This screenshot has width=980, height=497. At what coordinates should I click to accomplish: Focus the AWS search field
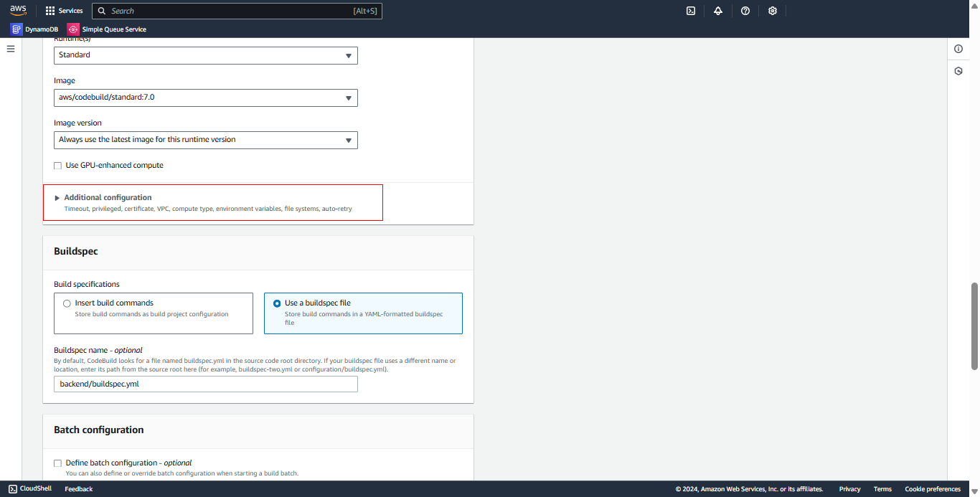coord(237,11)
